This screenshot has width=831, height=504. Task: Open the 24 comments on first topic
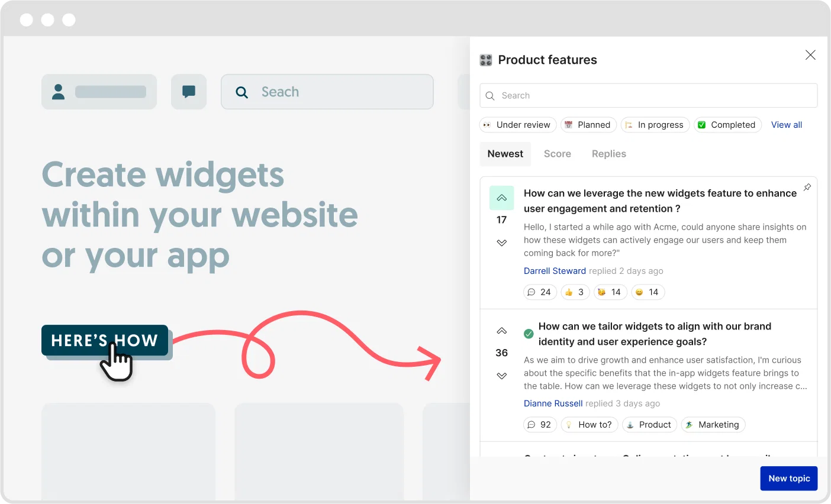point(540,292)
